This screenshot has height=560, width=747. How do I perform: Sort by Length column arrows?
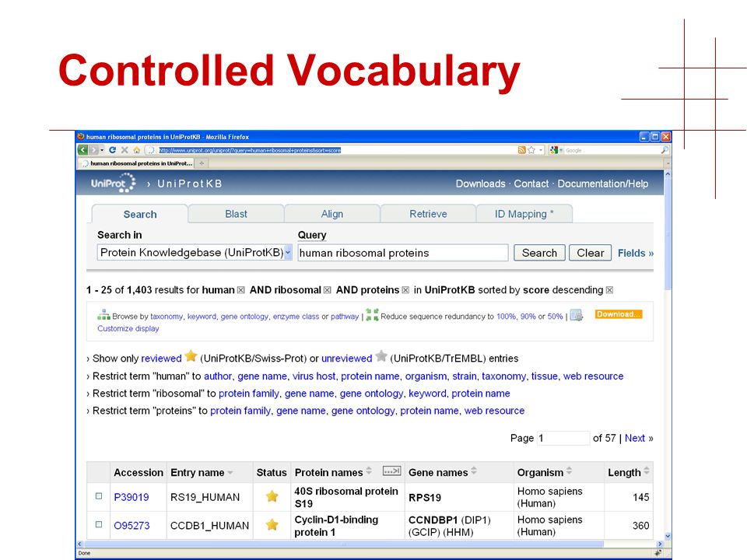(x=647, y=471)
